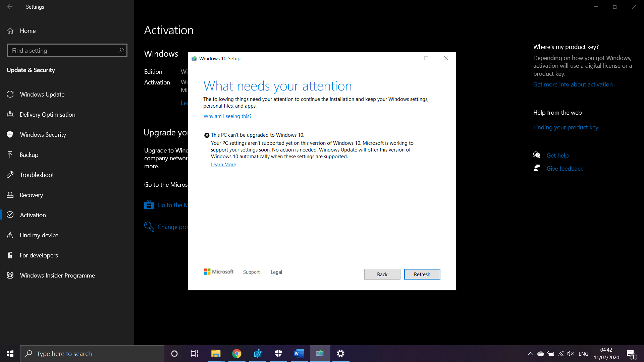
Task: Open the Recovery settings page
Action: point(31,195)
